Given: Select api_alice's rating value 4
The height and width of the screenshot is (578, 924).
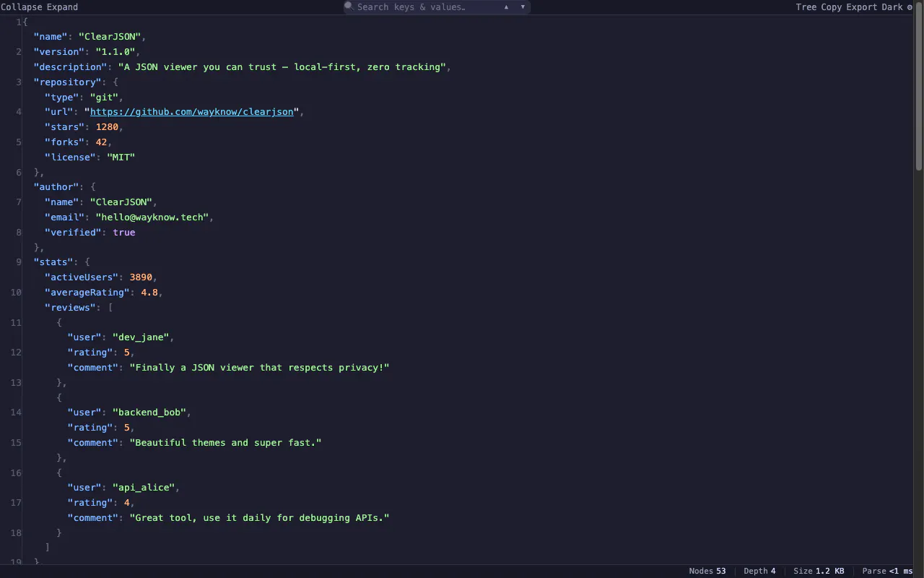Looking at the screenshot, I should (x=127, y=503).
